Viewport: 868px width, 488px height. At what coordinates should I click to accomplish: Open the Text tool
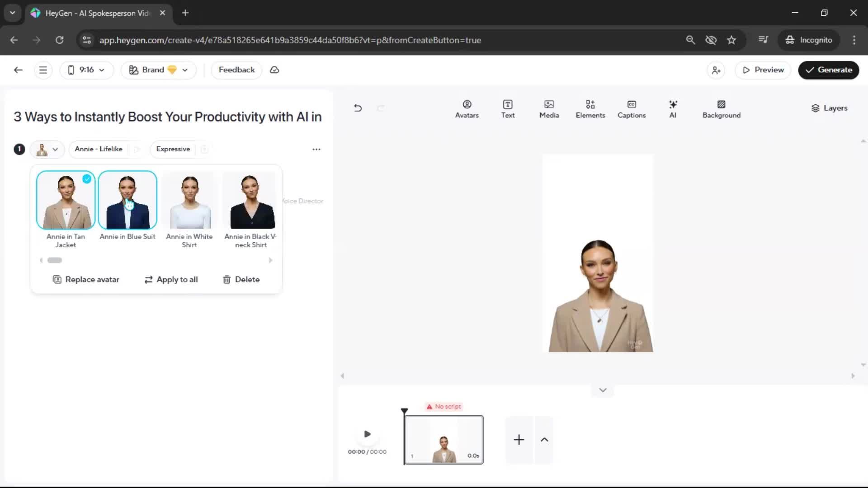click(508, 109)
